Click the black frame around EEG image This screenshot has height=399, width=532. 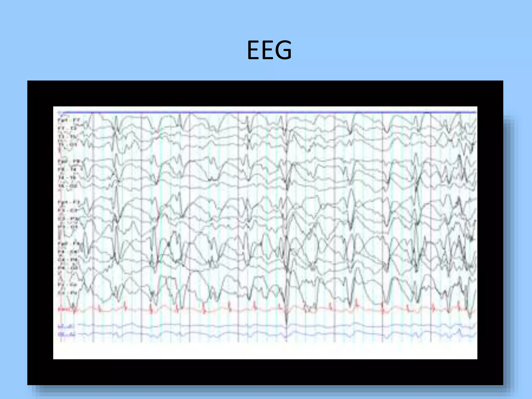pyautogui.click(x=265, y=93)
